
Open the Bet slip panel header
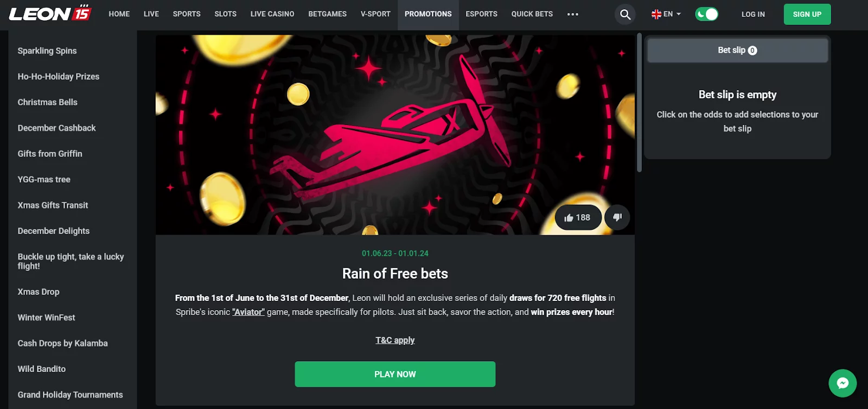click(x=737, y=51)
